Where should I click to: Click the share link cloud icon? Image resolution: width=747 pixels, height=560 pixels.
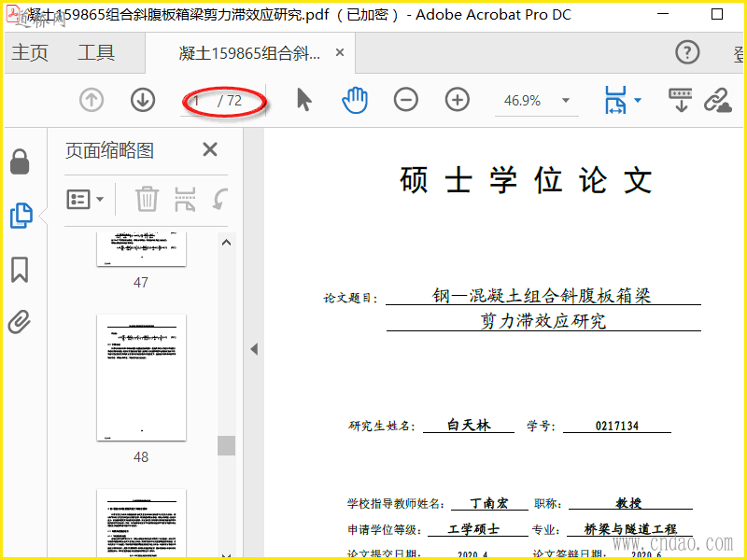point(718,100)
